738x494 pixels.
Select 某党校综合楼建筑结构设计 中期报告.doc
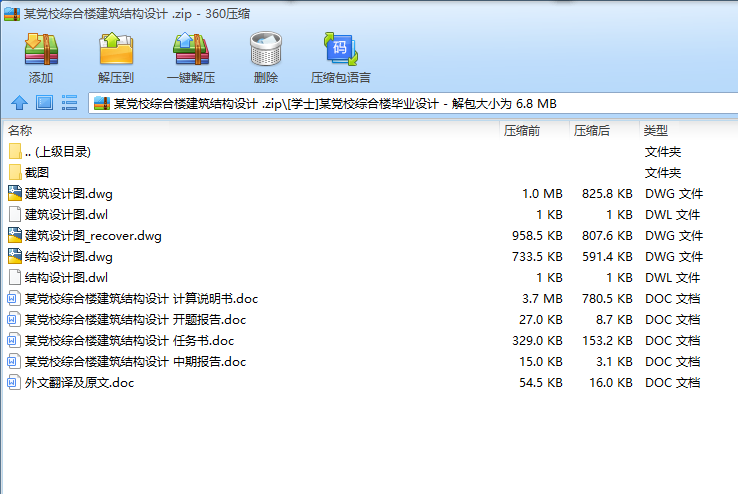click(x=136, y=361)
